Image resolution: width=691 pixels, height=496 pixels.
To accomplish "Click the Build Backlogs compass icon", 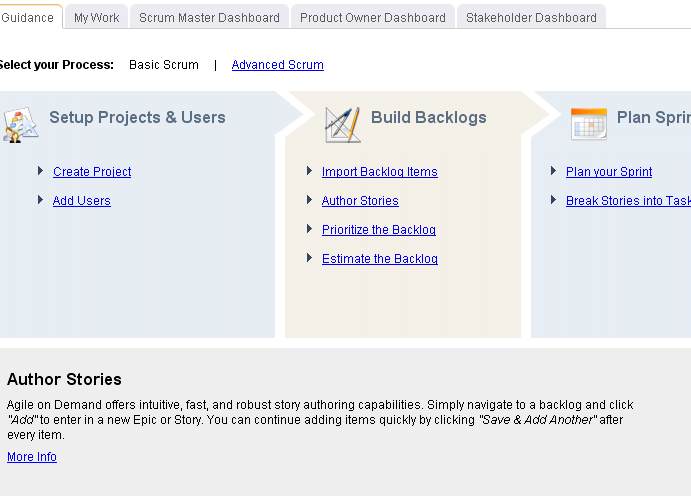I will [342, 124].
